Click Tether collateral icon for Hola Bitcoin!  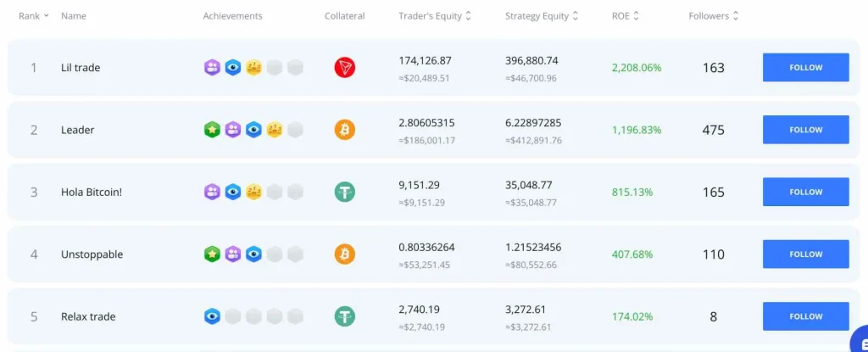[344, 192]
